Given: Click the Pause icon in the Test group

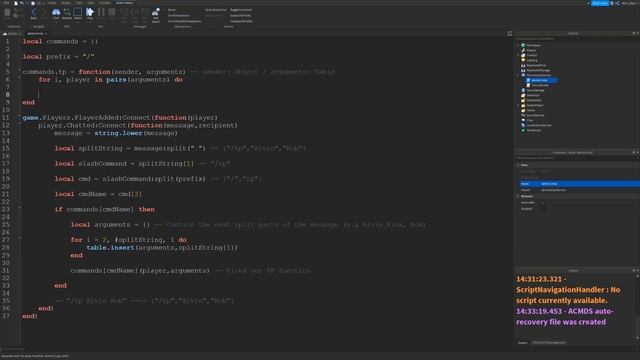Looking at the screenshot, I should pyautogui.click(x=101, y=12).
